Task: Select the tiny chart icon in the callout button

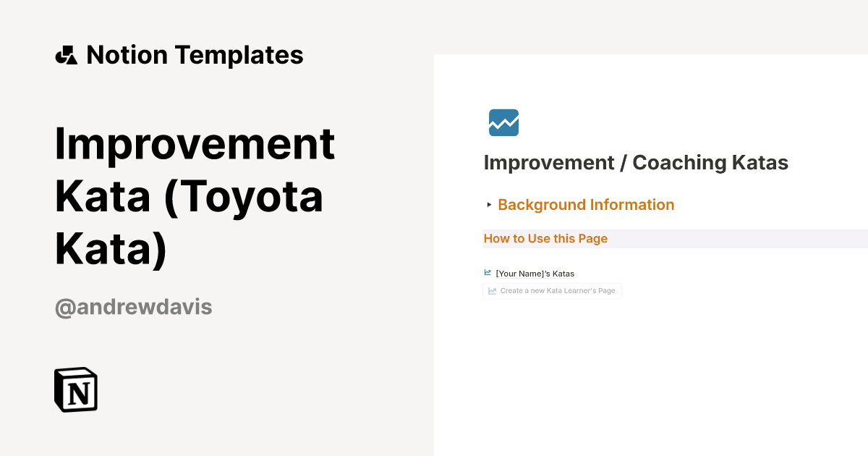Action: click(x=493, y=290)
